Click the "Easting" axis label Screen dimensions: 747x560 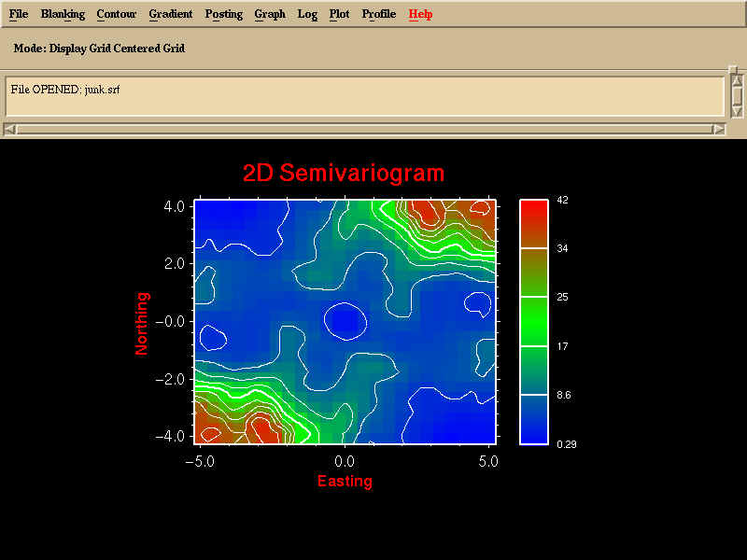(x=345, y=481)
